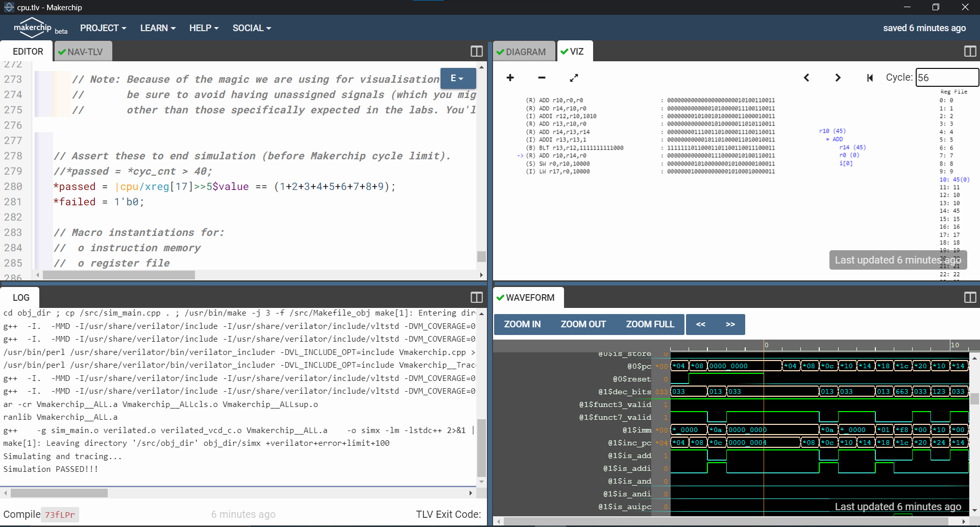
Task: Click editor scroll-up arrow
Action: [481, 67]
